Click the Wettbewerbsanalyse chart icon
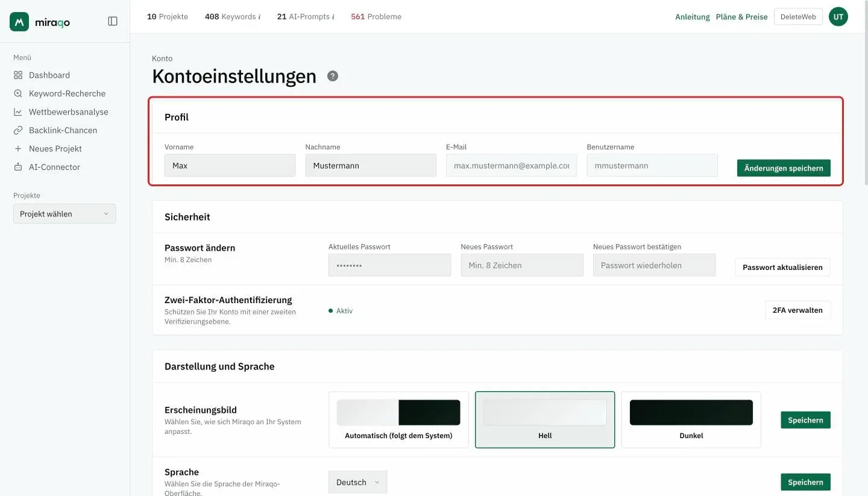 18,112
